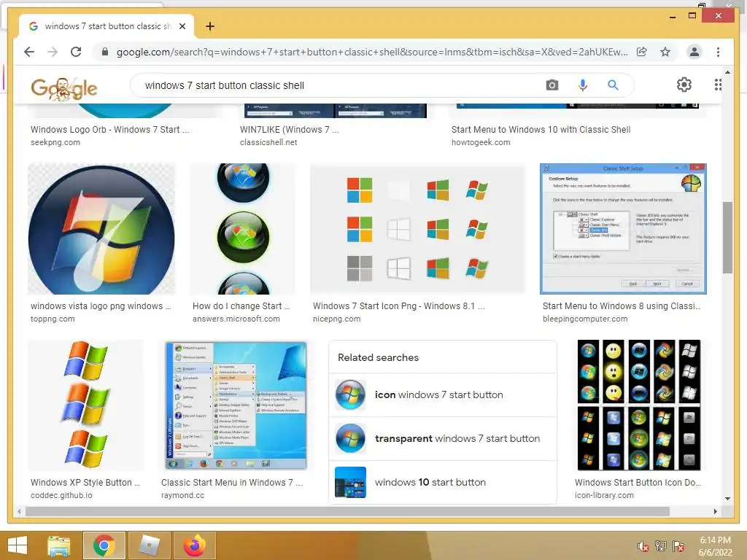
Task: Click the horizontal scrollbar thumb
Action: 347,511
